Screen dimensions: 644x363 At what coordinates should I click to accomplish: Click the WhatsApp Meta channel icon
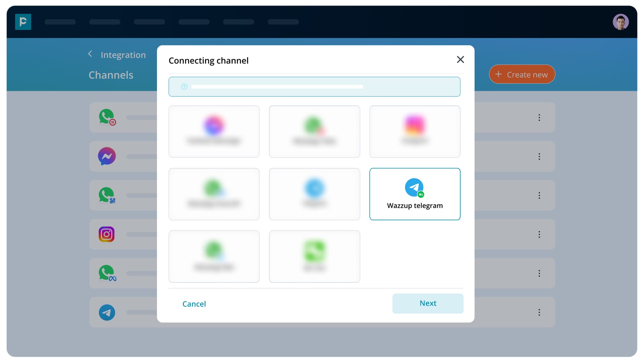(107, 273)
